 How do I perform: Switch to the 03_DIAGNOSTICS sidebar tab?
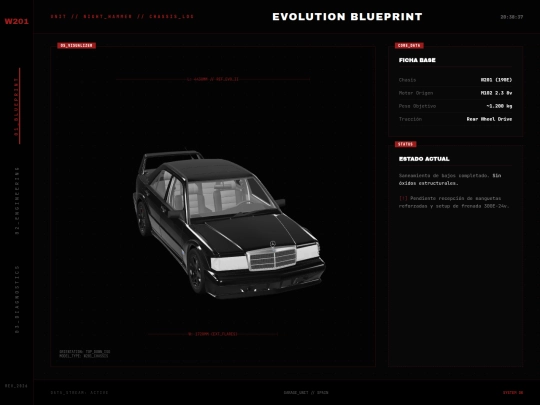[17, 299]
